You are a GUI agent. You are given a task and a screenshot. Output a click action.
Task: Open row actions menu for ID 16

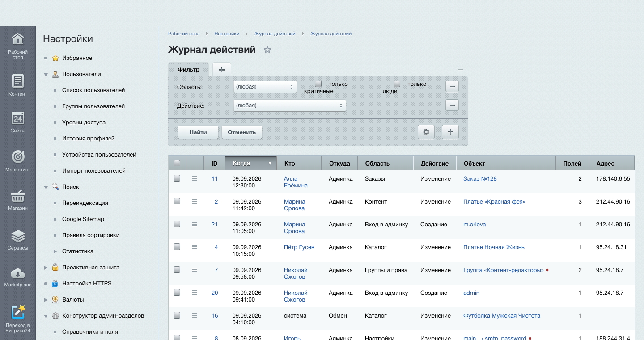pyautogui.click(x=195, y=315)
